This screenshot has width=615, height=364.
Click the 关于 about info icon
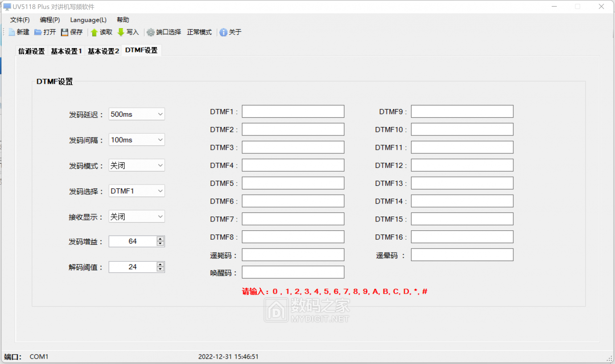[x=223, y=32]
